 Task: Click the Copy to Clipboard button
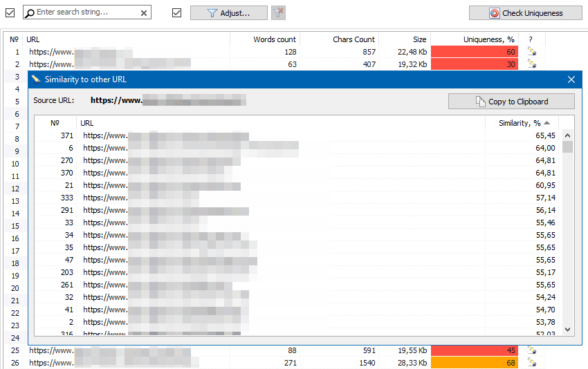[511, 102]
